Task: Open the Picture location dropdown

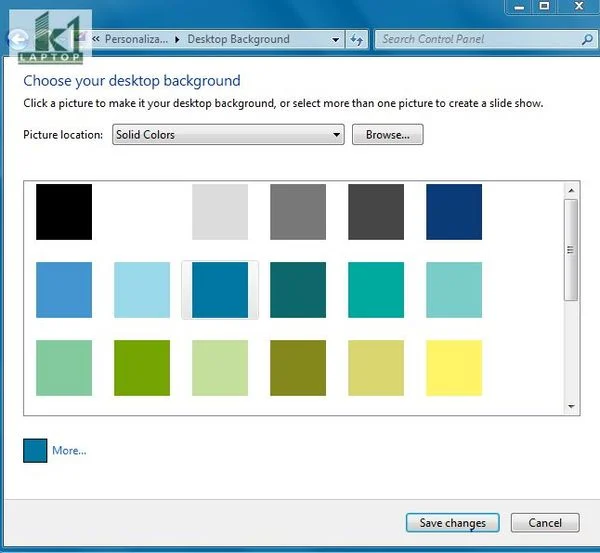Action: point(228,135)
